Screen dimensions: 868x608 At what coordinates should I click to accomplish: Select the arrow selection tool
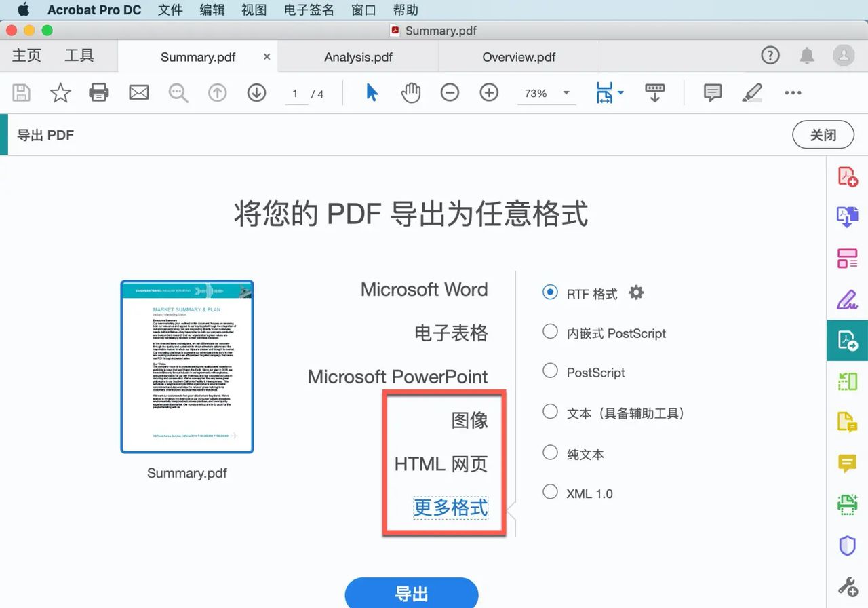tap(372, 93)
